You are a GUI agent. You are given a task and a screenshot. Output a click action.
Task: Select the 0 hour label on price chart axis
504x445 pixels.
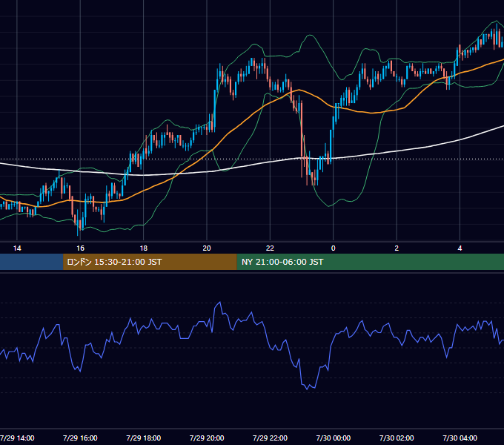tap(334, 248)
